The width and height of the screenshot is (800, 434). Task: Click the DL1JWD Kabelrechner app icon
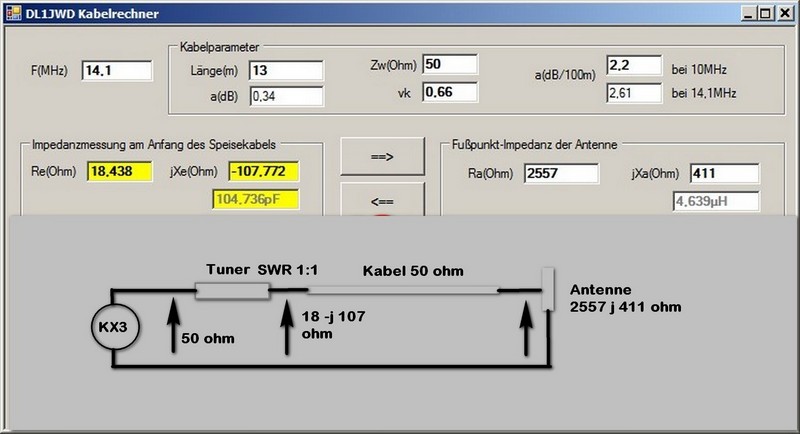click(13, 13)
